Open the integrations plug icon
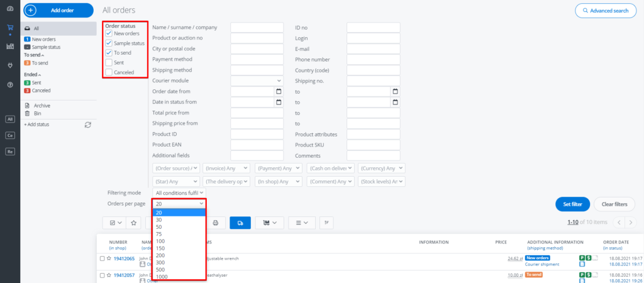Image resolution: width=644 pixels, height=283 pixels. coord(10,65)
